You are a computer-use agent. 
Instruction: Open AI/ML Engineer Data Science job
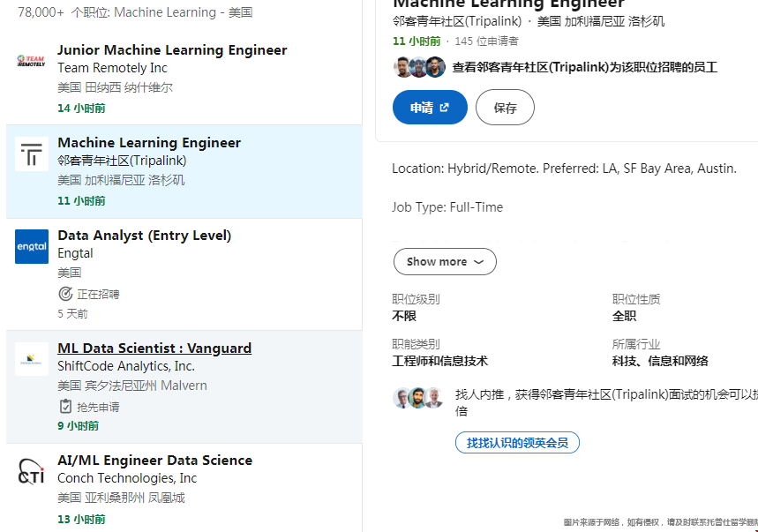(x=154, y=460)
